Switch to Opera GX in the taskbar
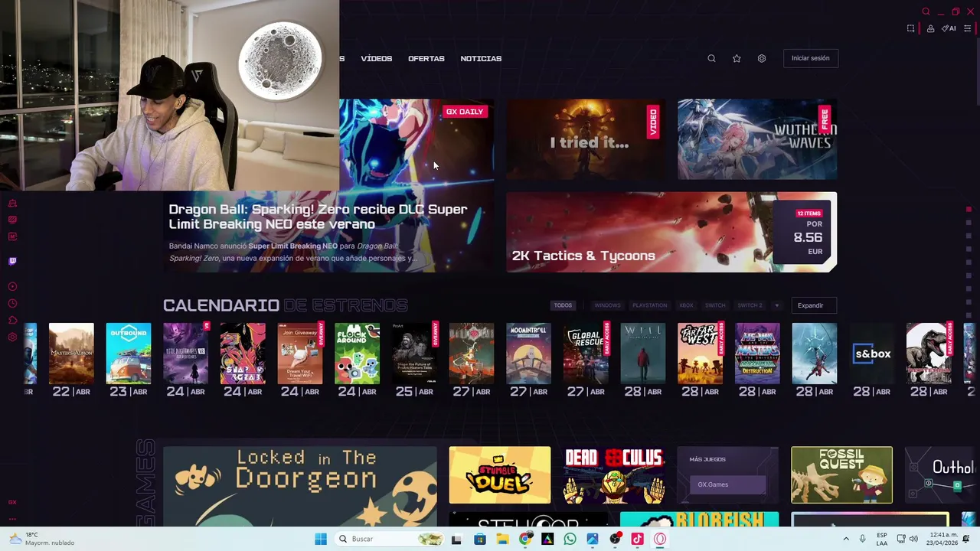Screen dimensions: 980x551 point(660,539)
